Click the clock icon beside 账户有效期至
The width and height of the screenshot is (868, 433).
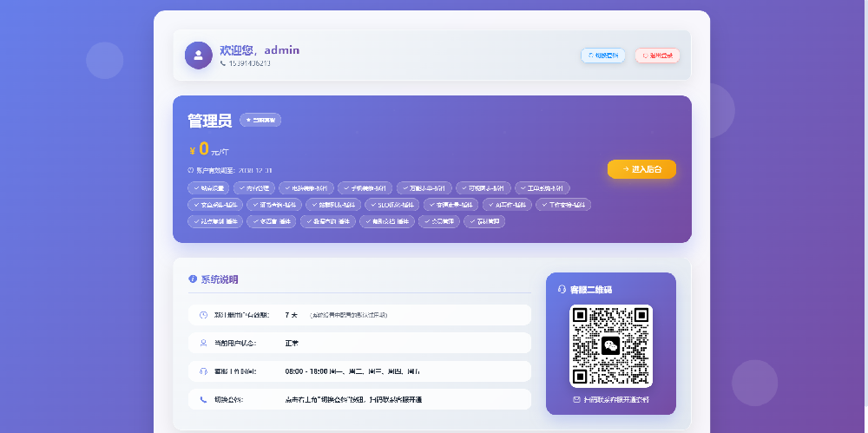191,170
